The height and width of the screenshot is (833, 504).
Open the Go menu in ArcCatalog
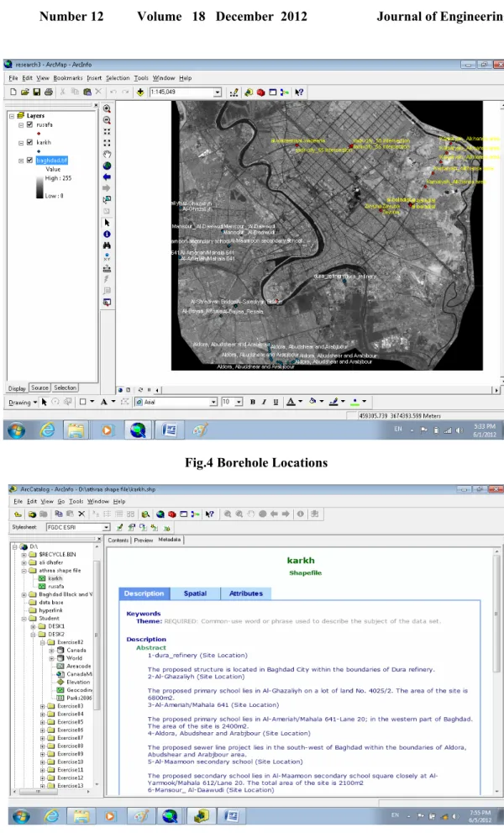[x=61, y=501]
